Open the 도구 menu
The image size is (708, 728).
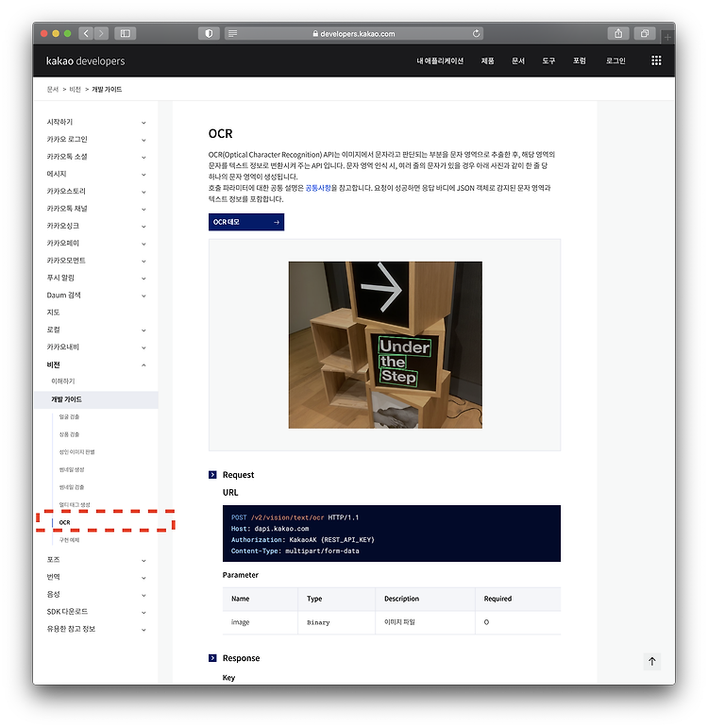tap(548, 60)
